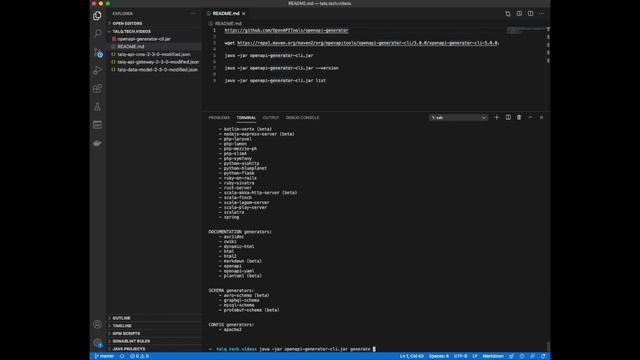Viewport: 640px width, 360px height.
Task: Synchronize changes icon in status bar
Action: tap(122, 356)
